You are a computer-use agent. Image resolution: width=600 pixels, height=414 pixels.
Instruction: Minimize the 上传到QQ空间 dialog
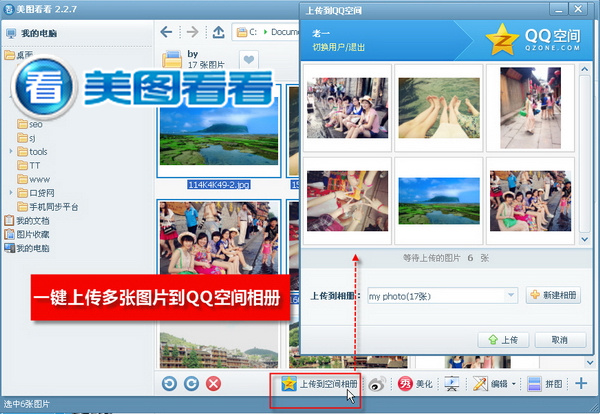coord(559,9)
